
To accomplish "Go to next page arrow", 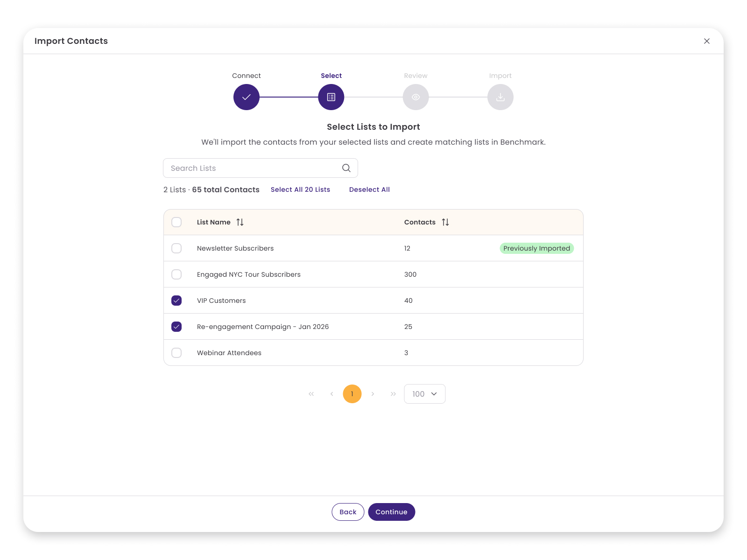I will click(x=373, y=394).
